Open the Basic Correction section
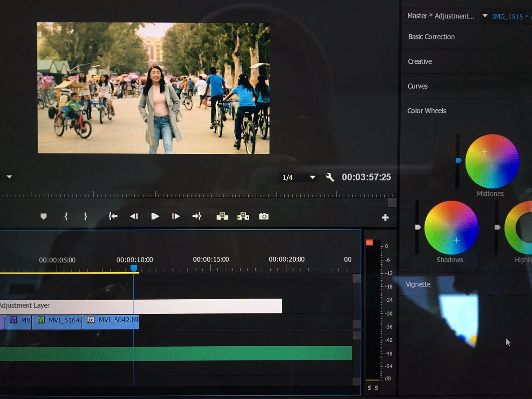532x399 pixels. pyautogui.click(x=430, y=37)
